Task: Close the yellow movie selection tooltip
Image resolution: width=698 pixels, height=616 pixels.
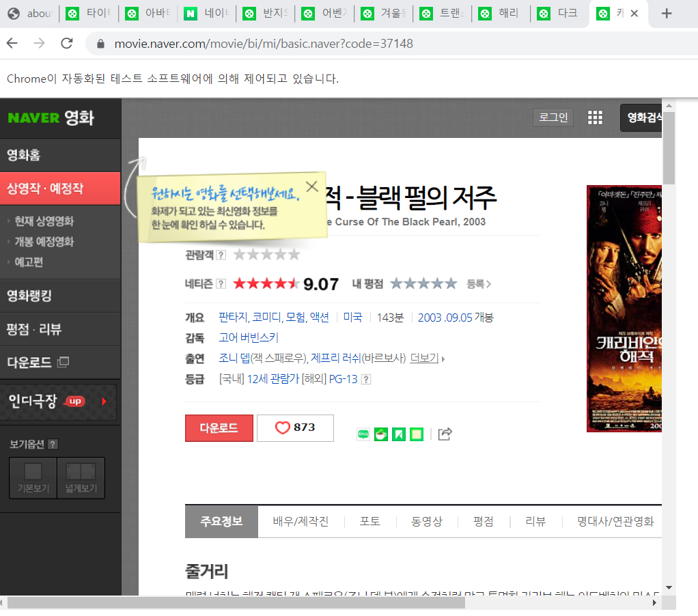Action: (x=312, y=186)
